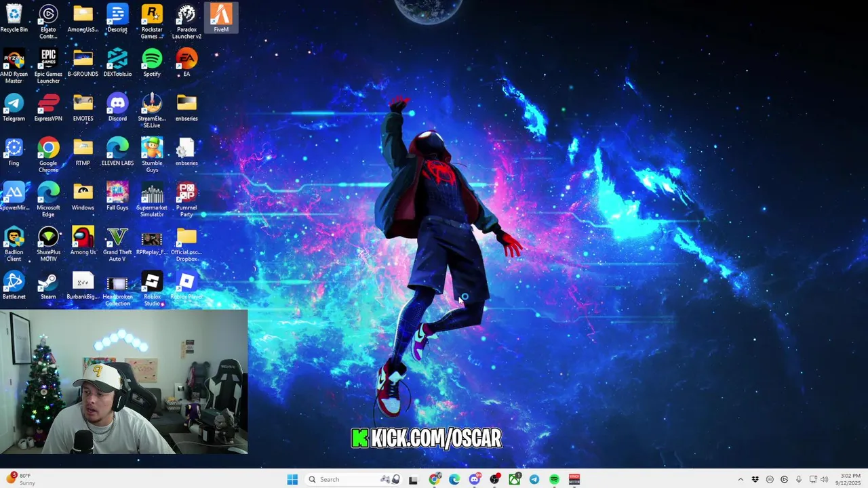Launch Stumble Guys from desktop
The width and height of the screenshot is (868, 488).
[x=152, y=155]
